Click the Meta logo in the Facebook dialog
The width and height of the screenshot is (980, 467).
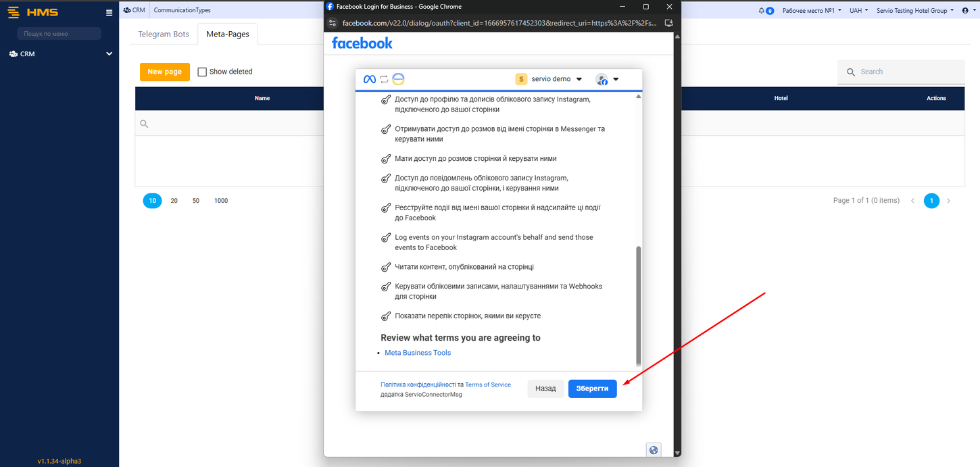click(x=370, y=78)
